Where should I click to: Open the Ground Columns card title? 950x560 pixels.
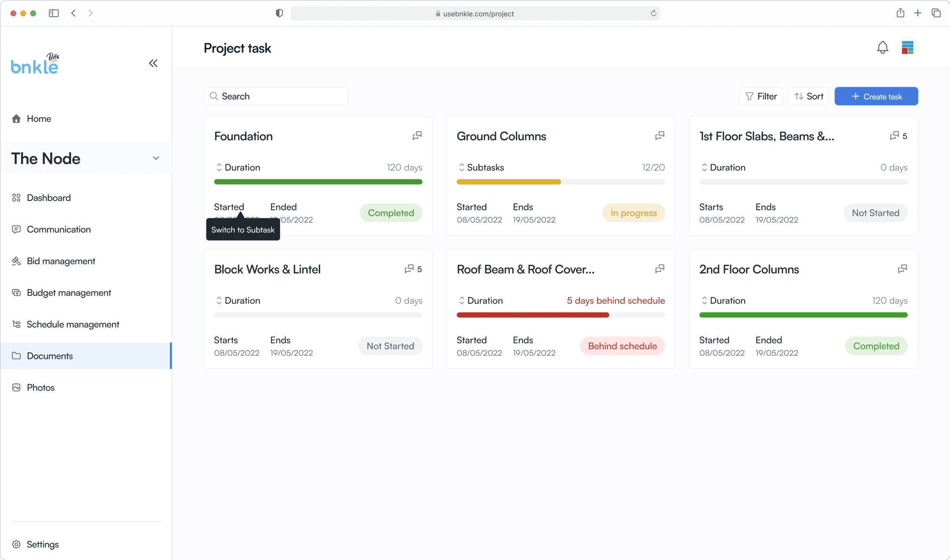(501, 136)
